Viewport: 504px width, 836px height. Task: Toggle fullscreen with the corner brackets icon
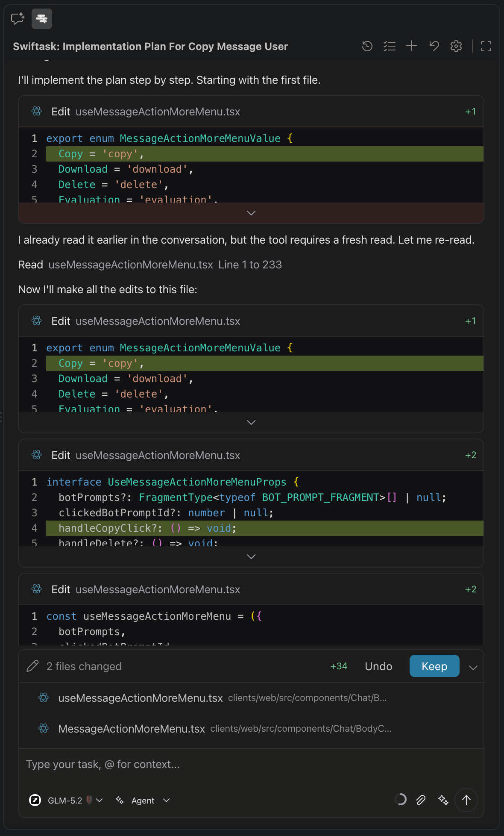tap(486, 46)
